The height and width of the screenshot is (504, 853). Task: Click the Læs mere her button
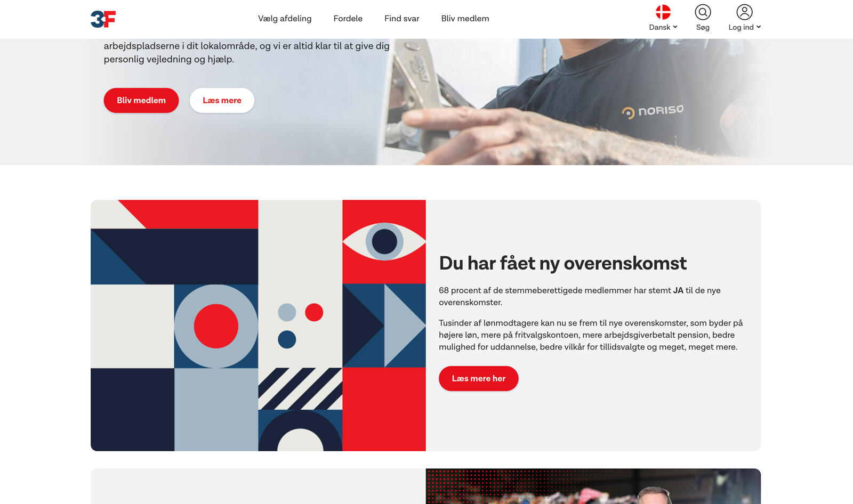[x=479, y=378]
